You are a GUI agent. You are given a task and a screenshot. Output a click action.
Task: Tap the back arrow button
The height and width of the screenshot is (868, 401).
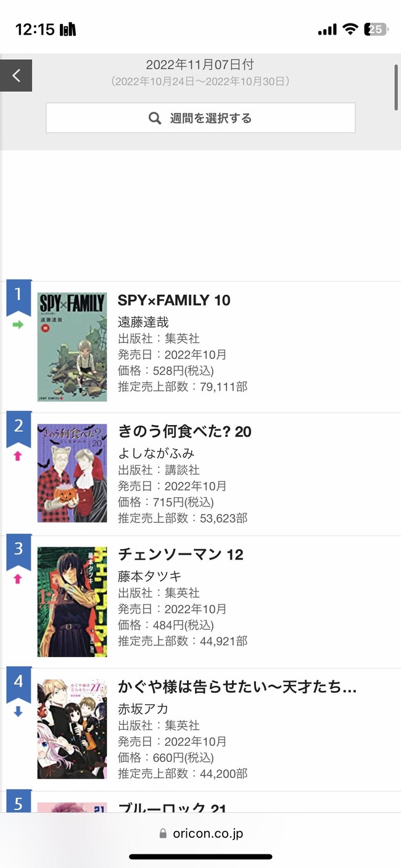(x=16, y=75)
